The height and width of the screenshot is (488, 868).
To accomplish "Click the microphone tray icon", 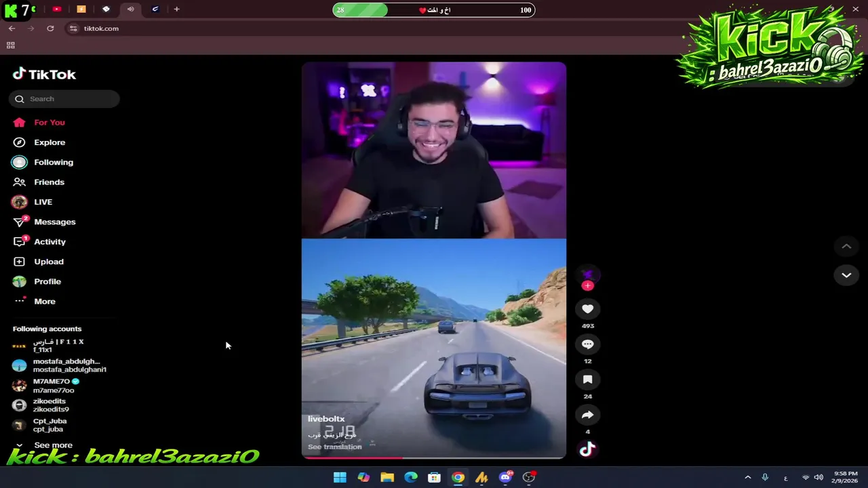I will tap(765, 478).
